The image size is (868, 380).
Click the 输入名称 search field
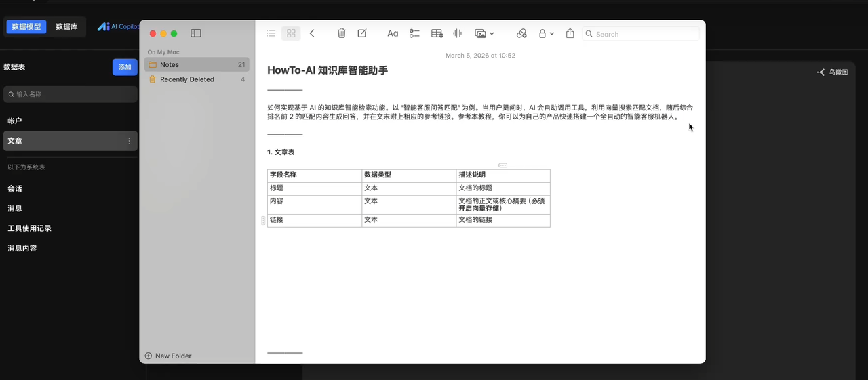click(71, 94)
